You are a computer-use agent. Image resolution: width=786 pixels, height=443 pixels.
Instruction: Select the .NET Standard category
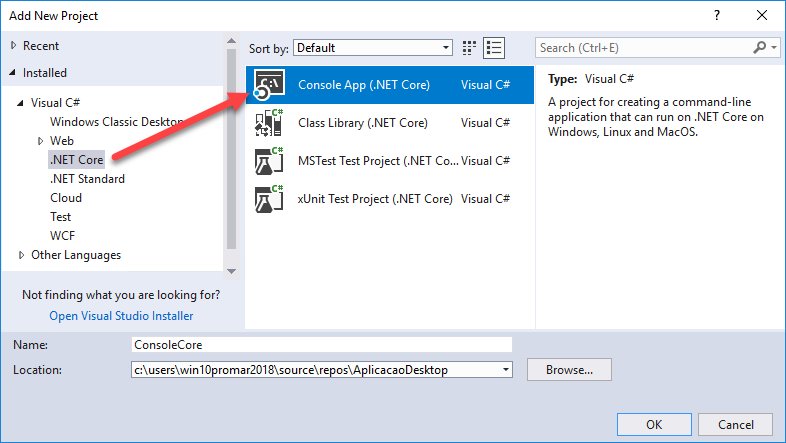87,179
